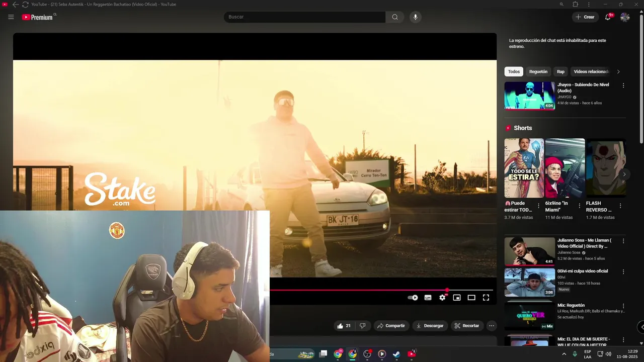Screen dimensions: 644x362
Task: Open Jhayco Subiendo De Nivel thumbnail
Action: [x=530, y=96]
